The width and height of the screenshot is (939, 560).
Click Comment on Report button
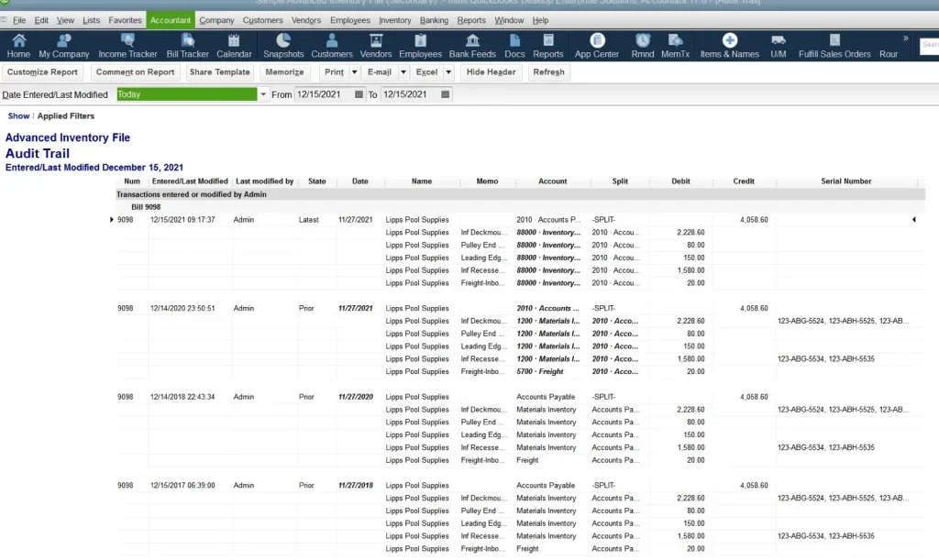[x=135, y=72]
